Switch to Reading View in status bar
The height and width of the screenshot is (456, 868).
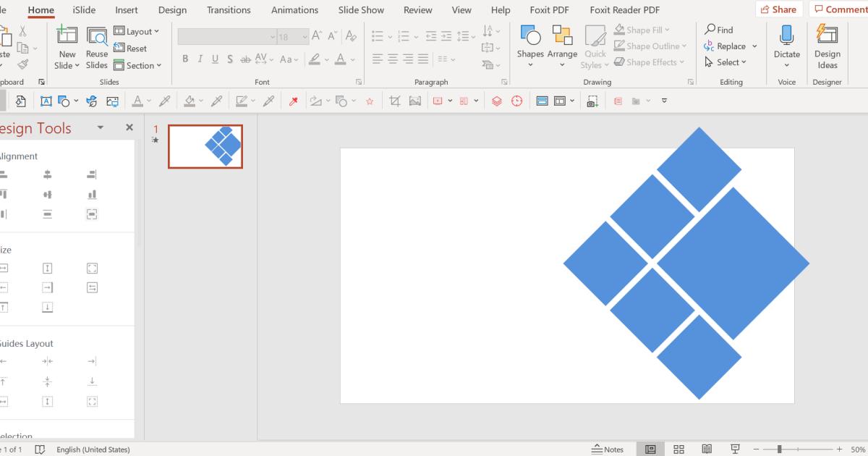click(707, 449)
